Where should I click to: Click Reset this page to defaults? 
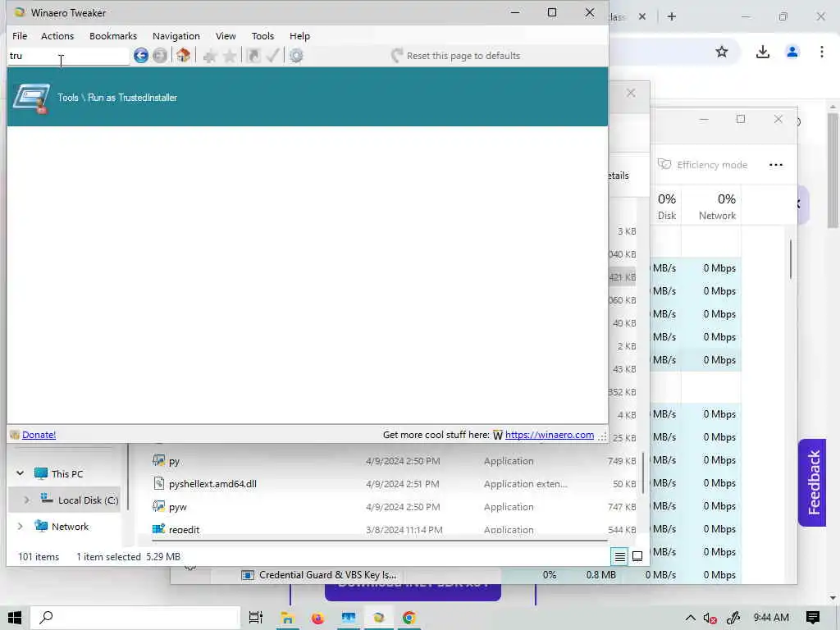point(456,56)
